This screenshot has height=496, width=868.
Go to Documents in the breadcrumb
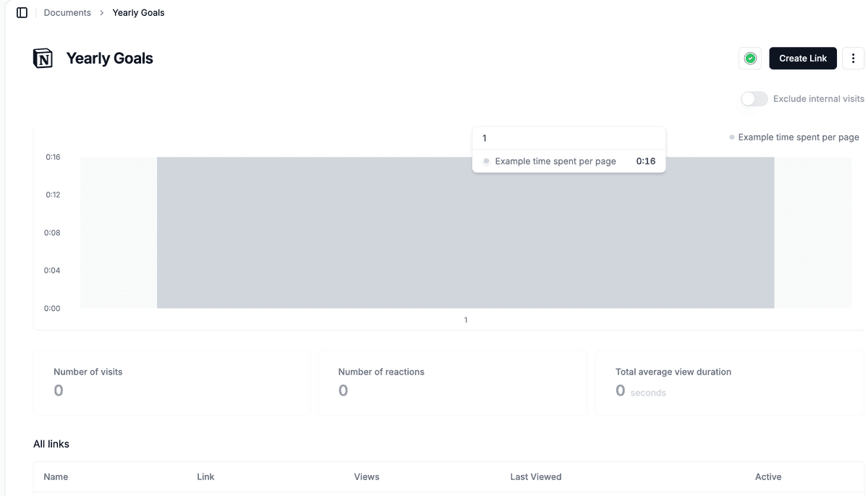tap(67, 13)
